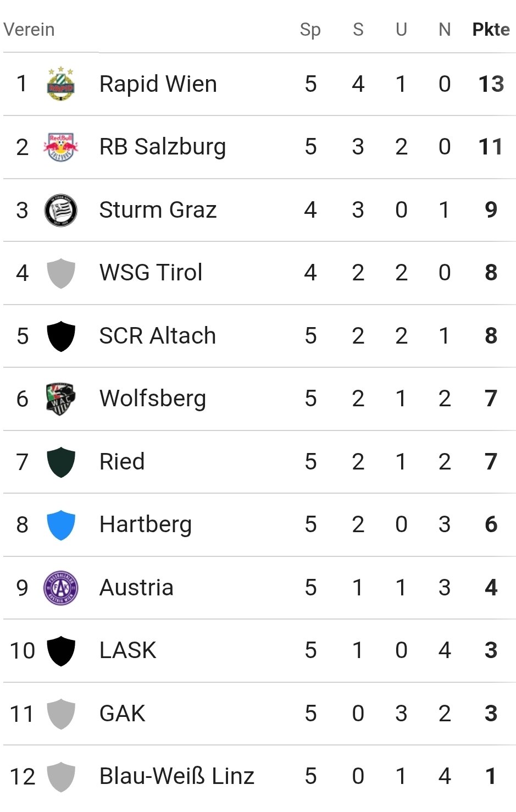Click the Sturm Graz team name

pos(158,209)
